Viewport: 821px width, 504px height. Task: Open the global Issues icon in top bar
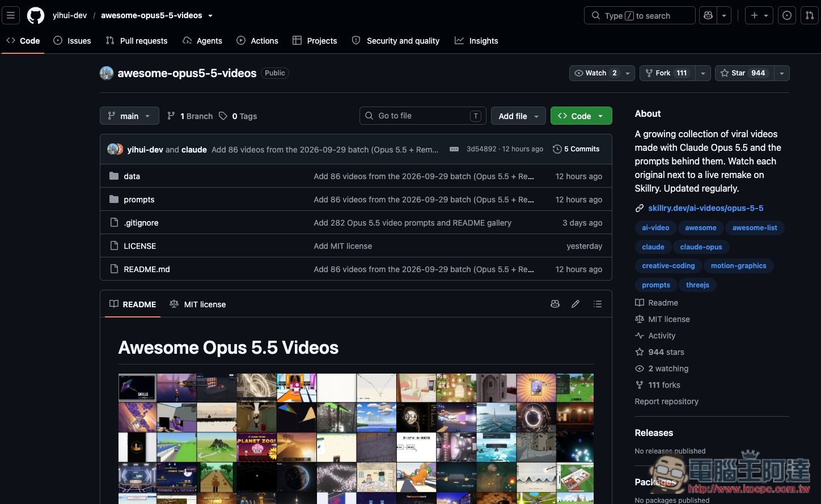coord(787,15)
